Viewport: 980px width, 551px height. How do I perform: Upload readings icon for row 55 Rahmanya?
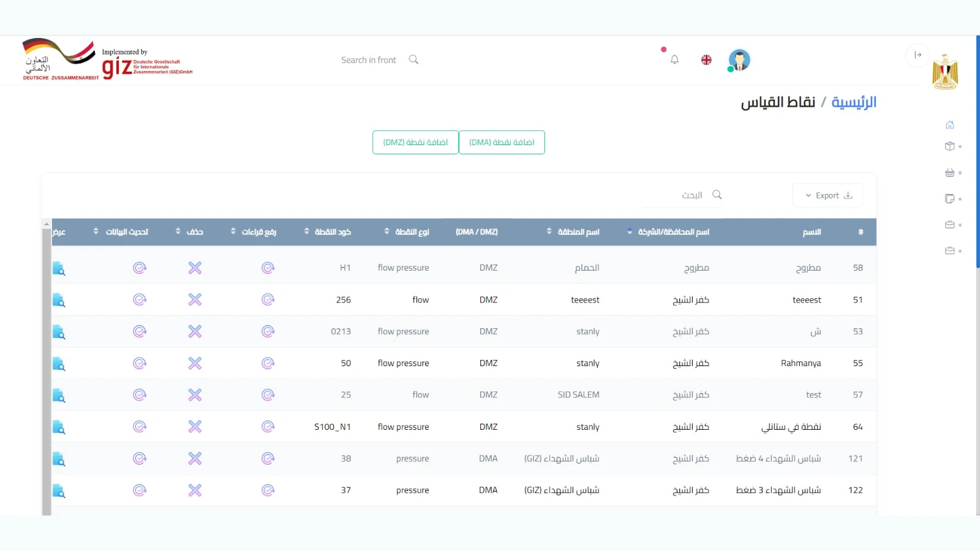click(x=268, y=363)
